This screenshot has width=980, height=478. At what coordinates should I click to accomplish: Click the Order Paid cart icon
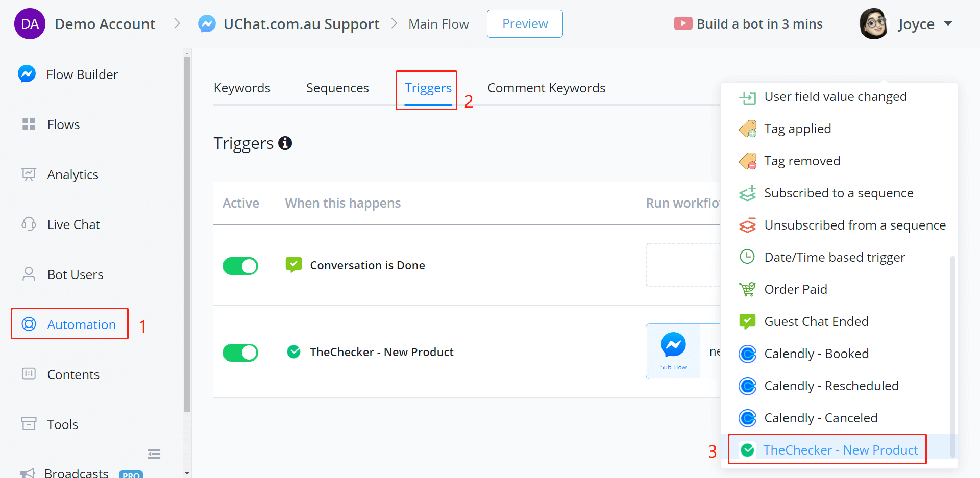(x=747, y=289)
